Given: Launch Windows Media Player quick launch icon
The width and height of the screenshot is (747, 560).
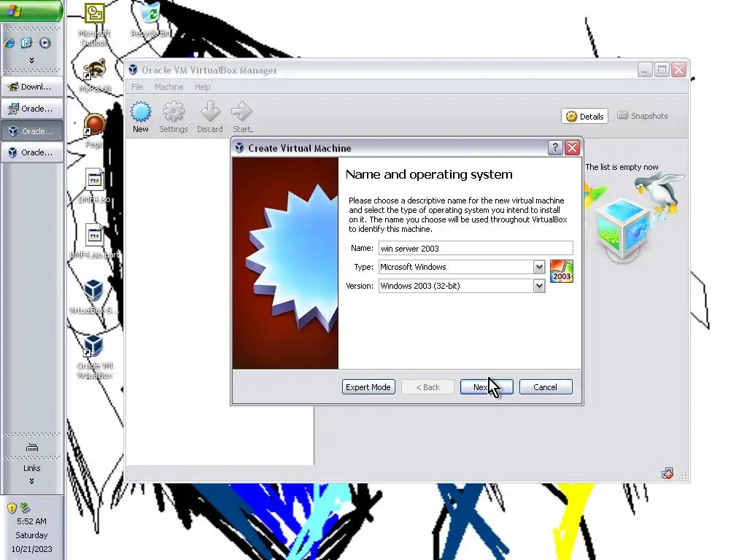Looking at the screenshot, I should pyautogui.click(x=44, y=43).
